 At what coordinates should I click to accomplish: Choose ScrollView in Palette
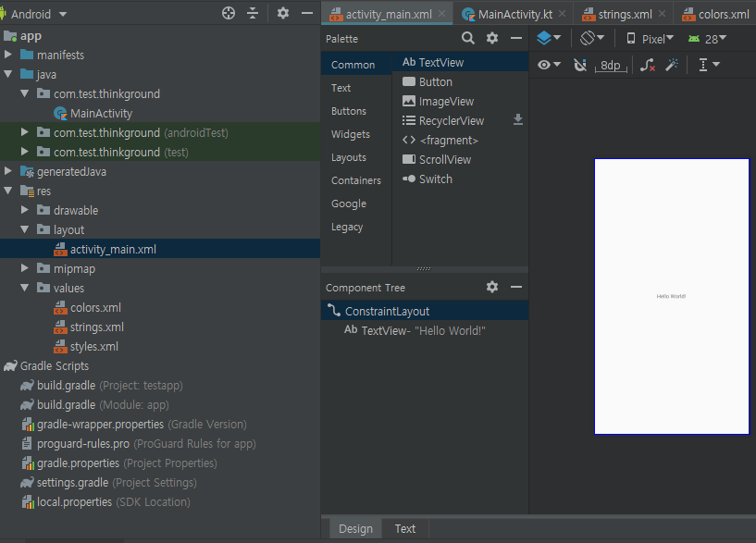461,159
